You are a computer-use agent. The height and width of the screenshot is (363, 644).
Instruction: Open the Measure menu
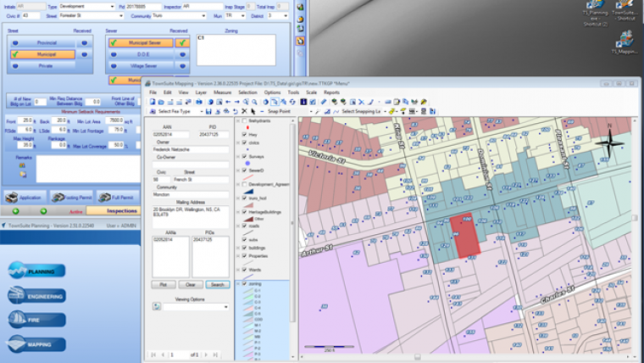[x=222, y=92]
